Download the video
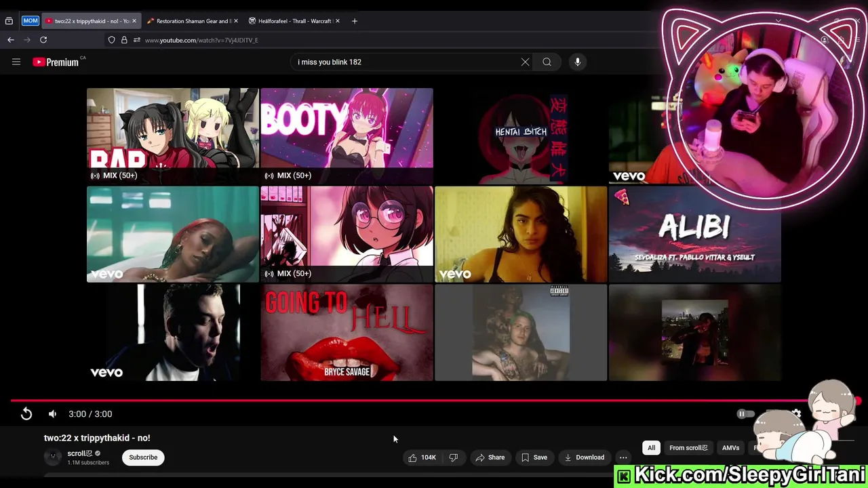This screenshot has height=488, width=868. coord(585,457)
